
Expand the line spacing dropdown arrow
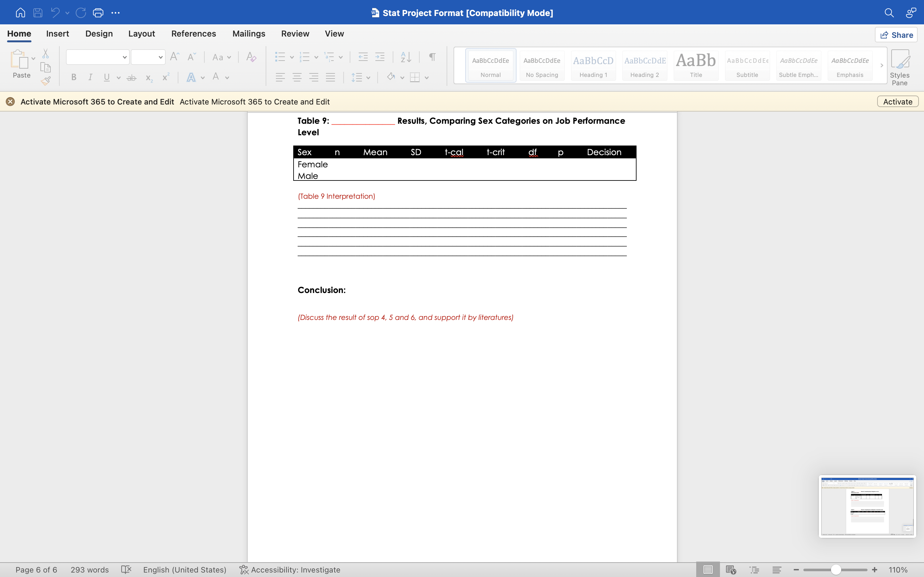click(x=368, y=78)
